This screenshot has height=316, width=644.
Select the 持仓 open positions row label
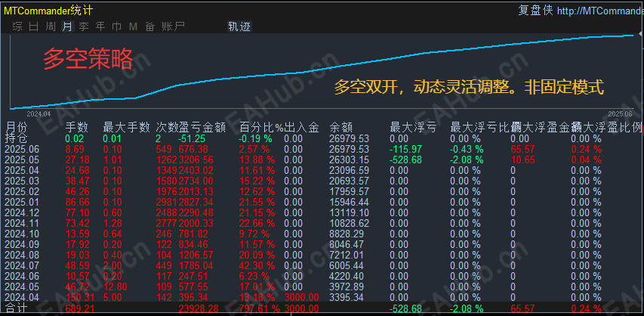pos(15,138)
